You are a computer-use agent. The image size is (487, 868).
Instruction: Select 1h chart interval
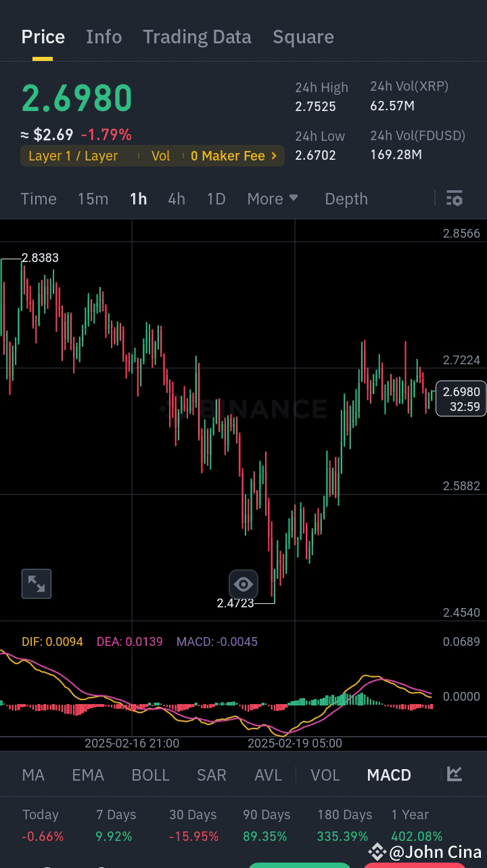point(139,198)
